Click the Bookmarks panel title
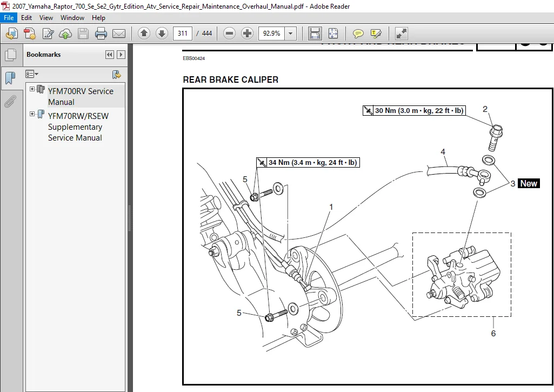This screenshot has height=392, width=554. point(43,55)
